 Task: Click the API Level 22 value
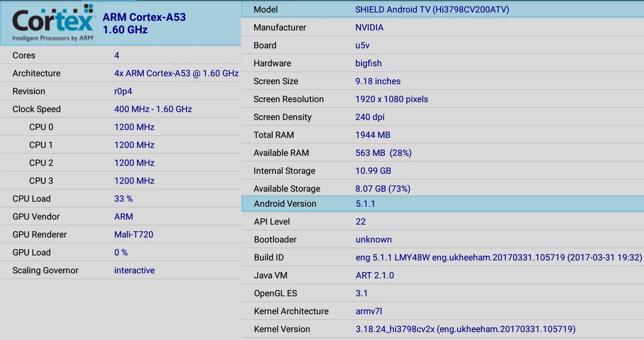pyautogui.click(x=361, y=222)
